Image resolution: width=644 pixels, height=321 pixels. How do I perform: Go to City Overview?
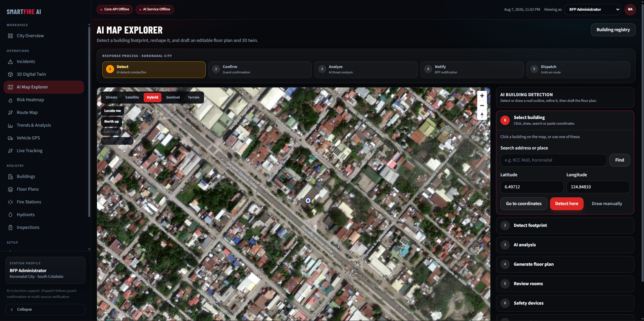point(44,36)
